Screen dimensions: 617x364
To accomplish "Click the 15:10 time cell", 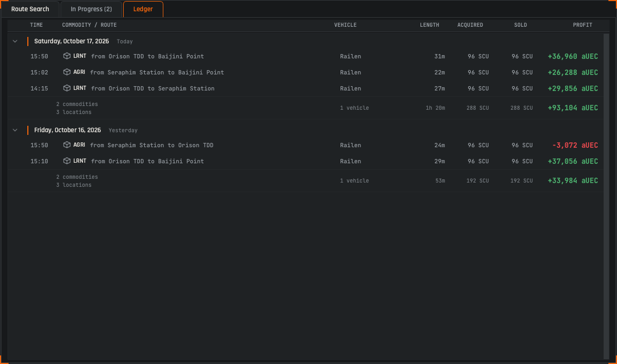I will 39,161.
